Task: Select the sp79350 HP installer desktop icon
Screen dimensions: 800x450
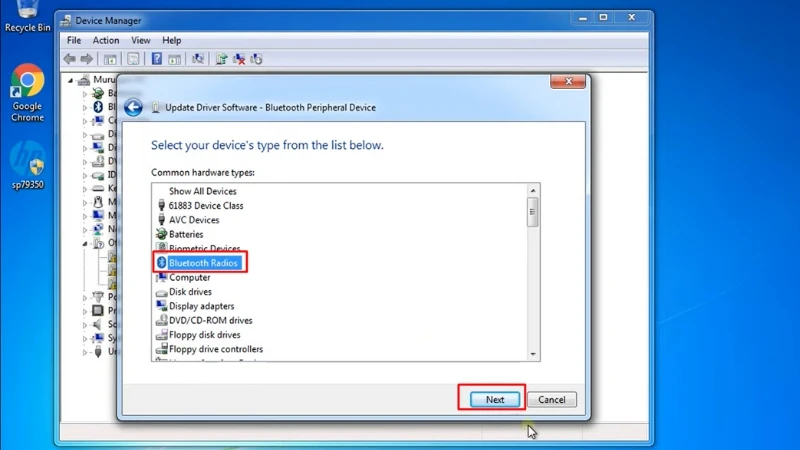Action: (x=28, y=166)
